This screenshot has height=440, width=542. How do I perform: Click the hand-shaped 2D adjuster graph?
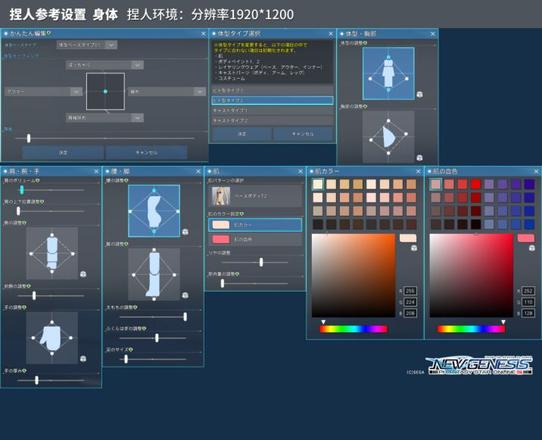[x=52, y=338]
